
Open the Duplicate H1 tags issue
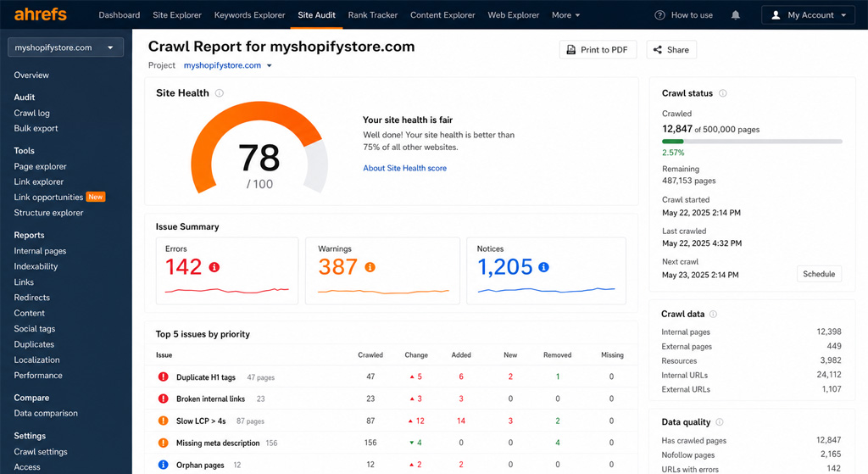[x=206, y=377]
